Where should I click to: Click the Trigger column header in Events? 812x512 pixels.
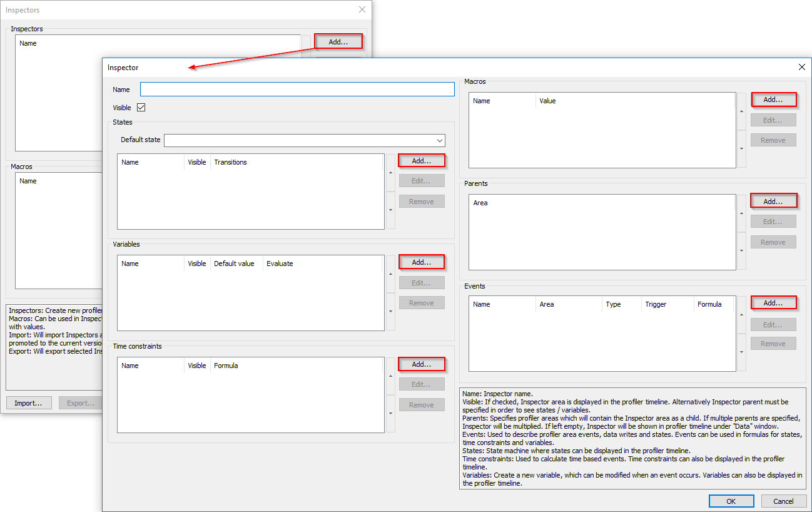[x=656, y=304]
